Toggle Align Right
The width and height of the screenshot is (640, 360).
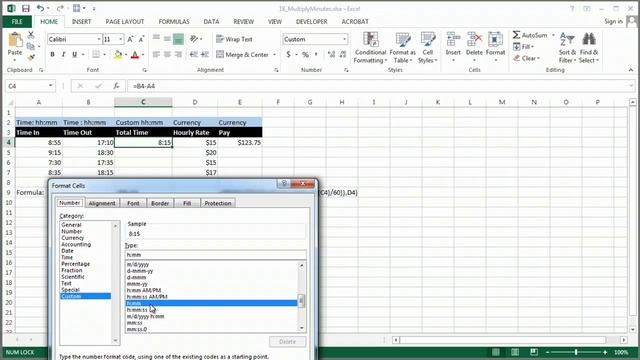click(x=178, y=54)
